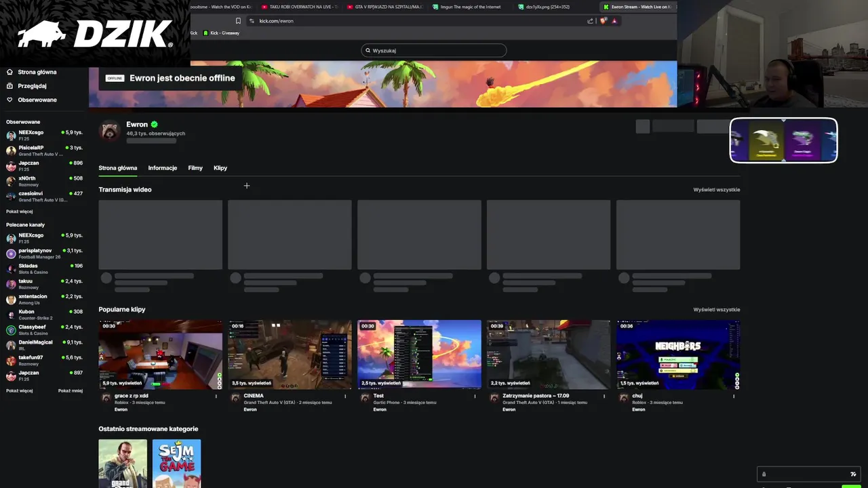Screen dimensions: 868x488
Task: Switch to the Klipy tab
Action: (x=220, y=168)
